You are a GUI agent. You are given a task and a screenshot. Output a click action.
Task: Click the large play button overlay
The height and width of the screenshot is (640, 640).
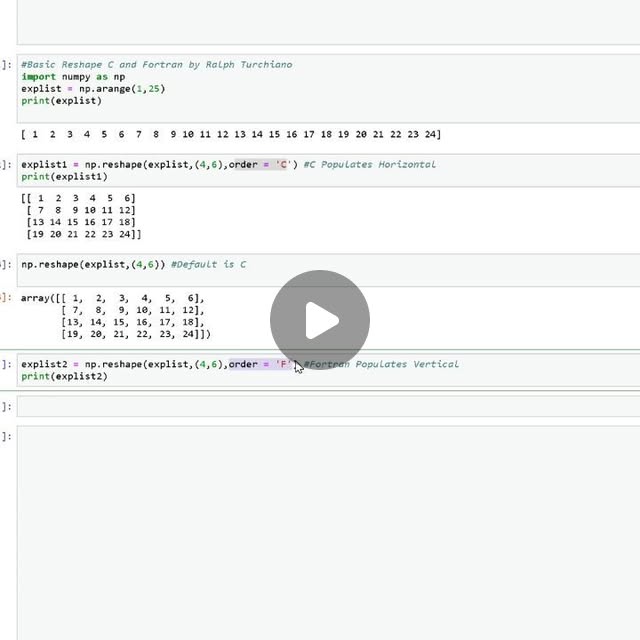[320, 320]
